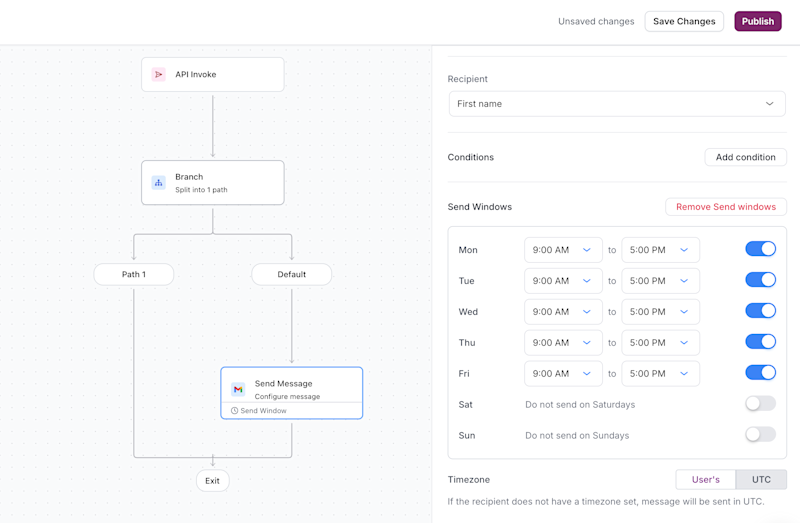
Task: Open the Recipient First name dropdown
Action: coord(617,104)
